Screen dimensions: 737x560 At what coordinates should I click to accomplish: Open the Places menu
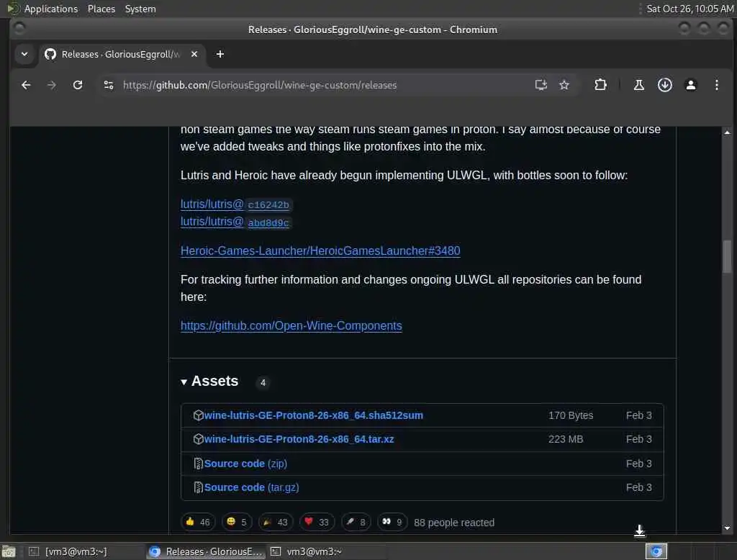[x=101, y=9]
